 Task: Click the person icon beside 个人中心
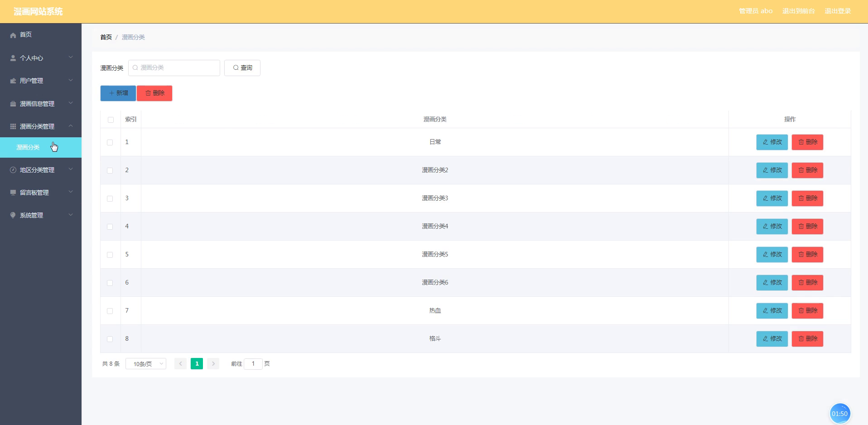tap(13, 58)
